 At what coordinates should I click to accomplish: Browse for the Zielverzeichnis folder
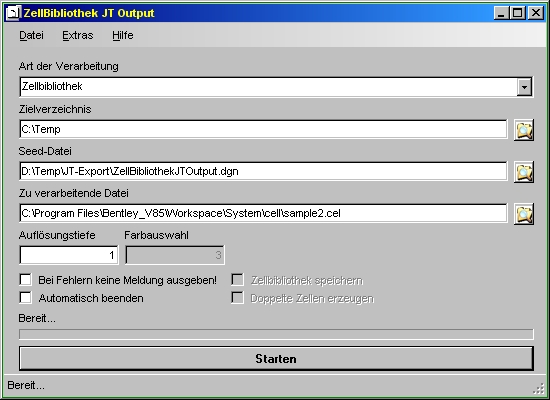pos(524,130)
